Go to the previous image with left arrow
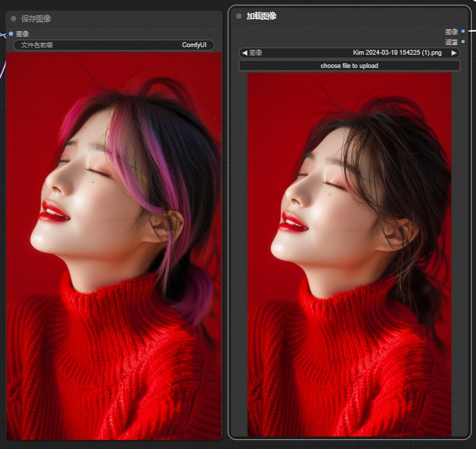This screenshot has width=476, height=449. pos(245,53)
